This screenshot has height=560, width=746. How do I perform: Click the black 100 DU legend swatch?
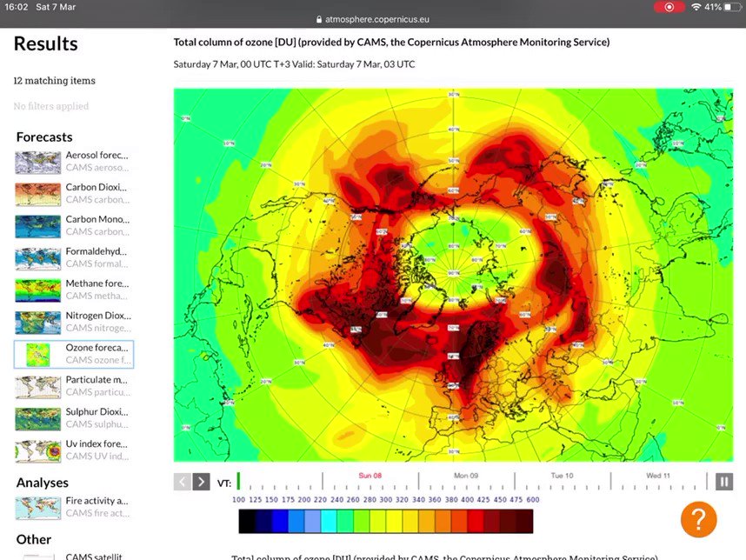click(247, 521)
